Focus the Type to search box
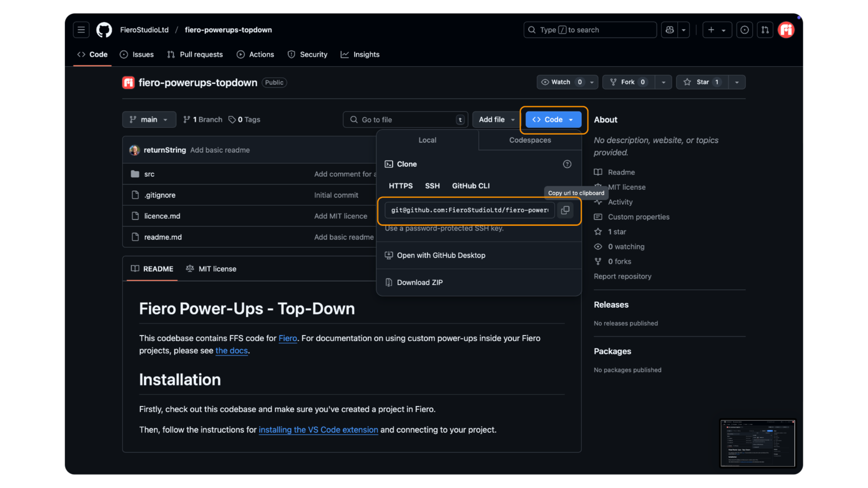Image resolution: width=868 pixels, height=488 pixels. point(590,30)
